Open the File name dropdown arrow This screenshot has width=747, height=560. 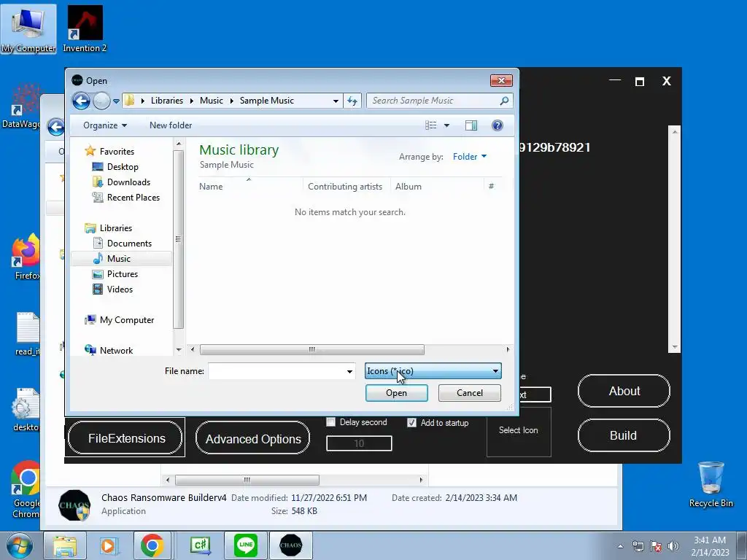tap(349, 371)
